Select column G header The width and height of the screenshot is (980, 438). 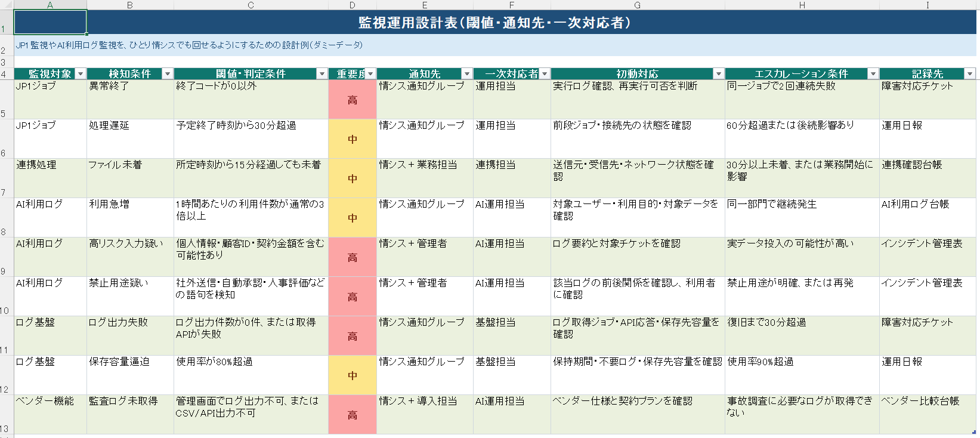pyautogui.click(x=638, y=5)
